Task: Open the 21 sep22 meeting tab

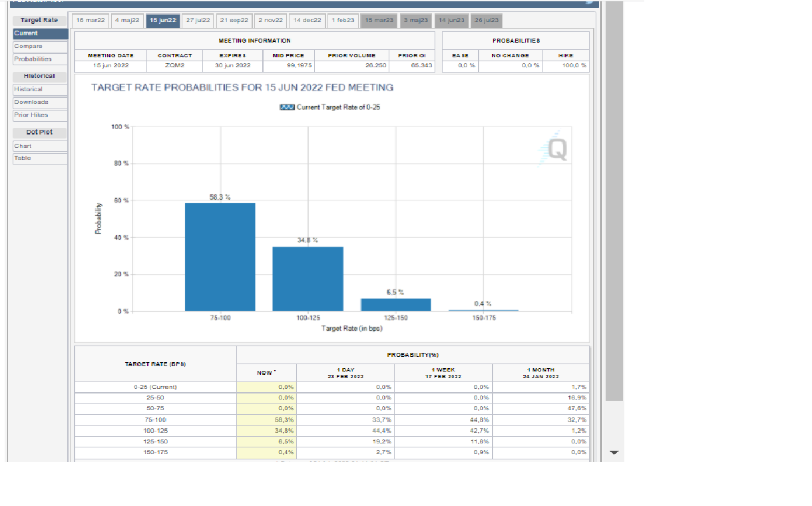Action: click(234, 21)
